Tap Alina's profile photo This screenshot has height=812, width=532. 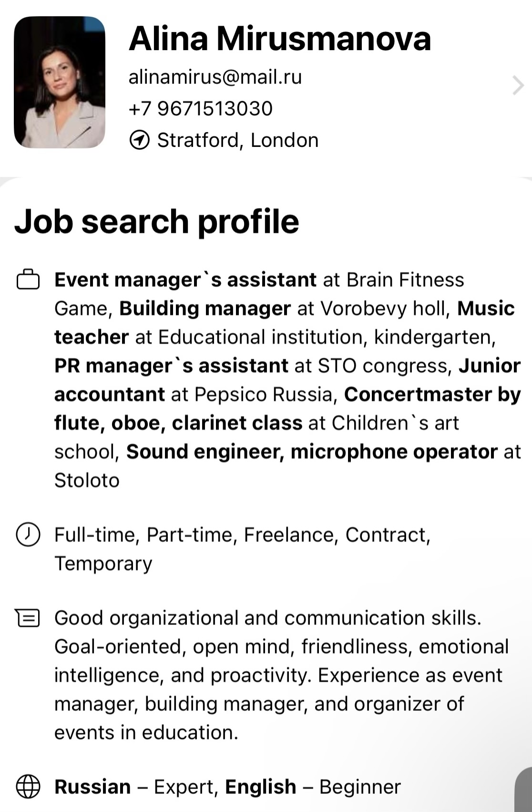pos(60,82)
